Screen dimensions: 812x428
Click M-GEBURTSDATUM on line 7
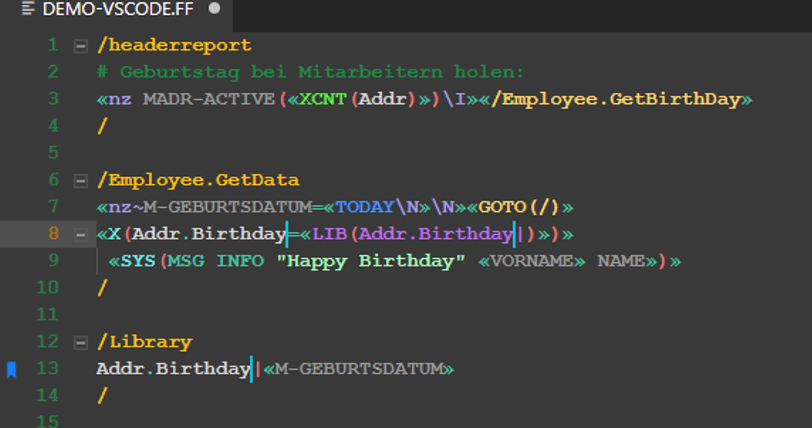[x=227, y=207]
